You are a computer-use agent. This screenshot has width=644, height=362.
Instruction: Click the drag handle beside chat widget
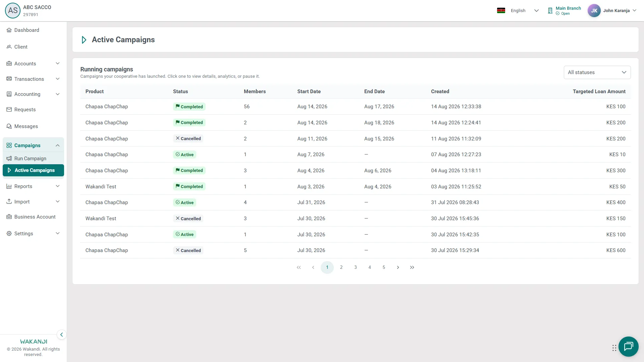point(614,348)
